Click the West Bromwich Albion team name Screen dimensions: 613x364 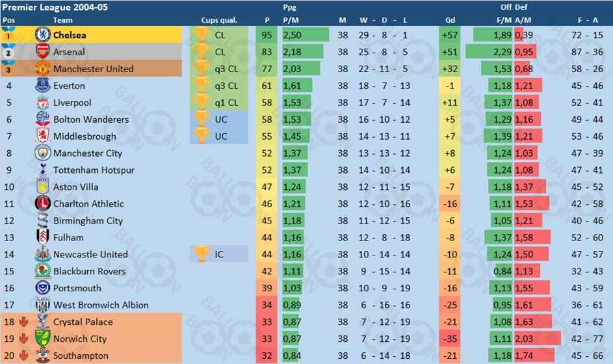pos(101,305)
